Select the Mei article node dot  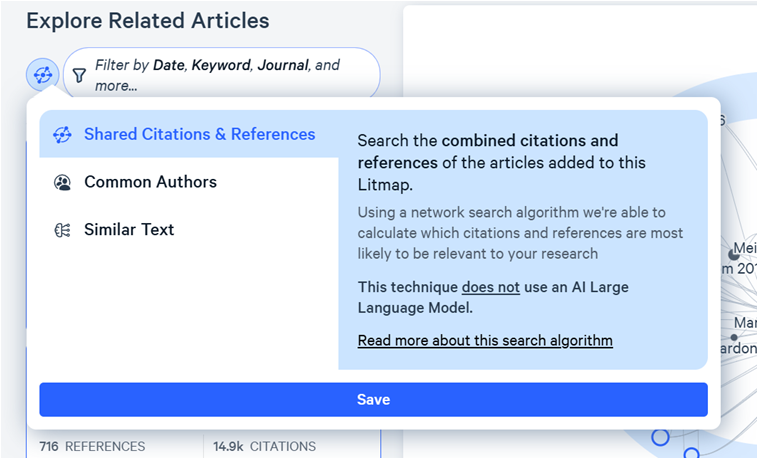(x=734, y=254)
